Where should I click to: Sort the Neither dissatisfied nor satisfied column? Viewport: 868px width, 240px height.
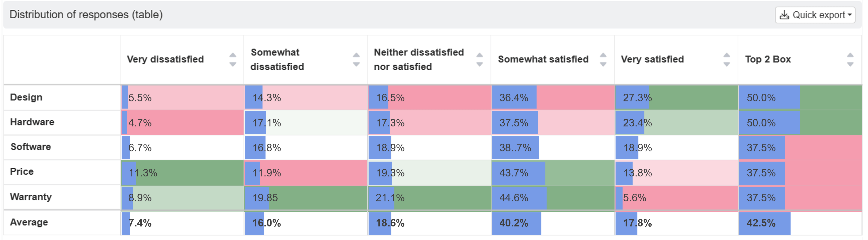(x=479, y=59)
